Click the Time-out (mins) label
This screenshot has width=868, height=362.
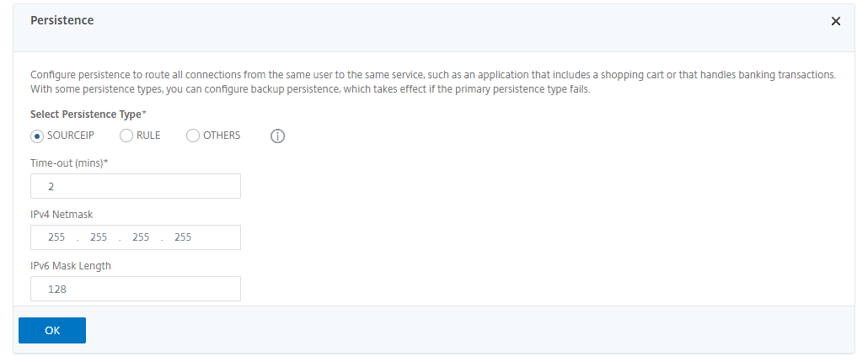coord(69,162)
